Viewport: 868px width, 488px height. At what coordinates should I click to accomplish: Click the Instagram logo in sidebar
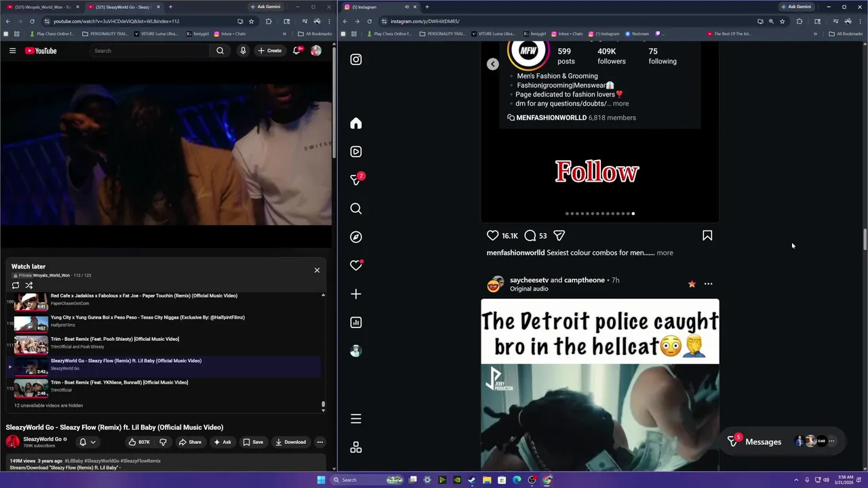tap(356, 60)
